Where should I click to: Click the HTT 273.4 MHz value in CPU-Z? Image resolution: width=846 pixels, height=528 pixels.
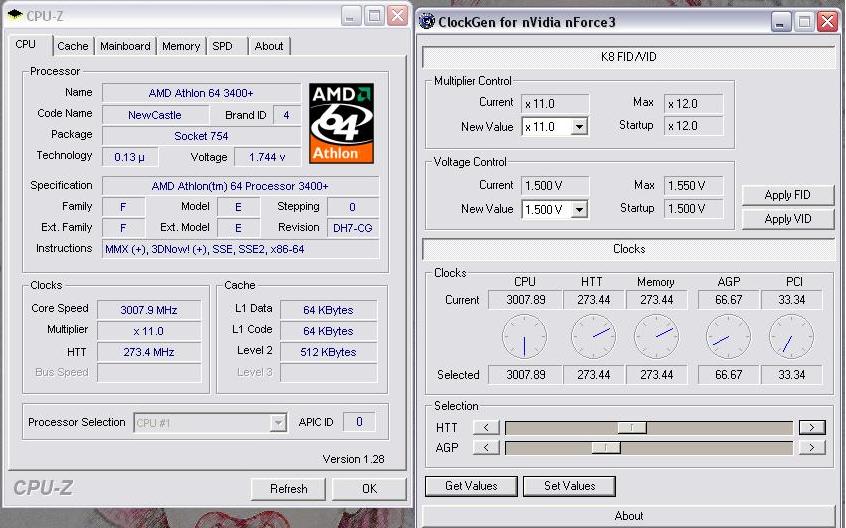149,352
